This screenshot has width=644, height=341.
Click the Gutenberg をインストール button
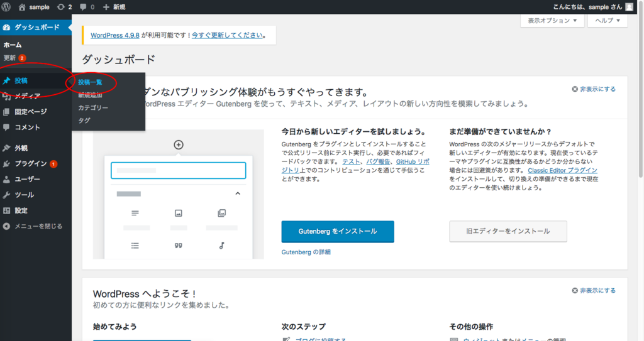coord(338,232)
